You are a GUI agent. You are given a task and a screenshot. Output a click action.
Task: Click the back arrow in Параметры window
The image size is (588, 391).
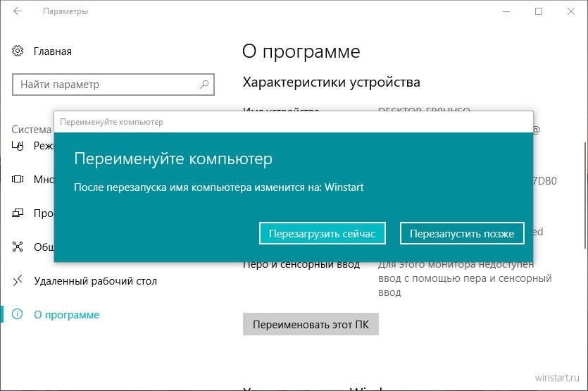(17, 12)
